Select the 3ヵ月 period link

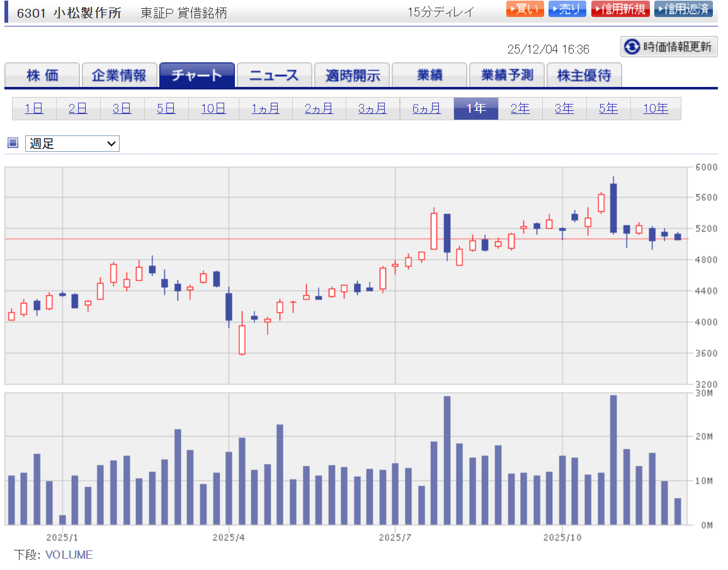pyautogui.click(x=373, y=109)
